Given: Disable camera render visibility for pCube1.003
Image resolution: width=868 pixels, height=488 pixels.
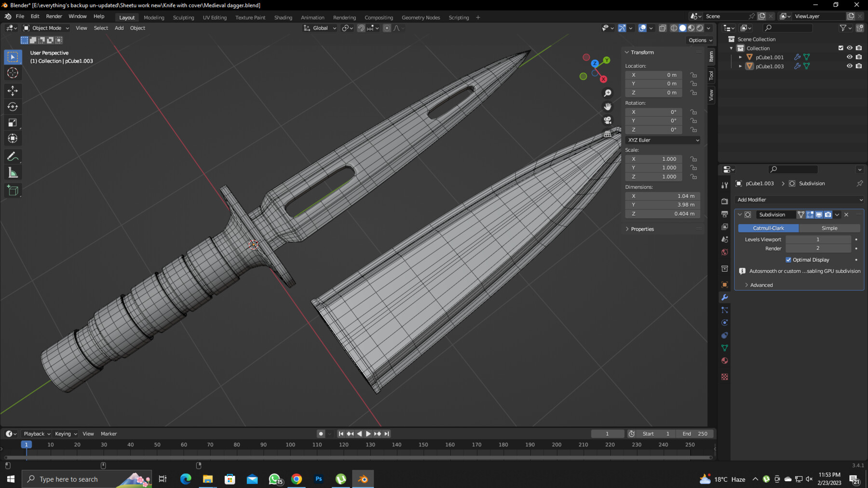Looking at the screenshot, I should [858, 66].
